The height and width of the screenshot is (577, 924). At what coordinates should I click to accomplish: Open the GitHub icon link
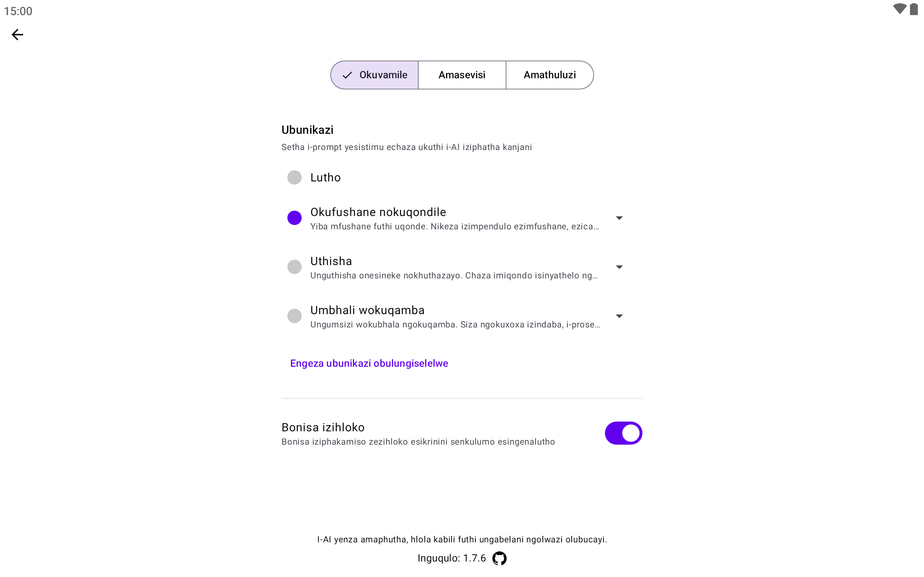pos(499,558)
